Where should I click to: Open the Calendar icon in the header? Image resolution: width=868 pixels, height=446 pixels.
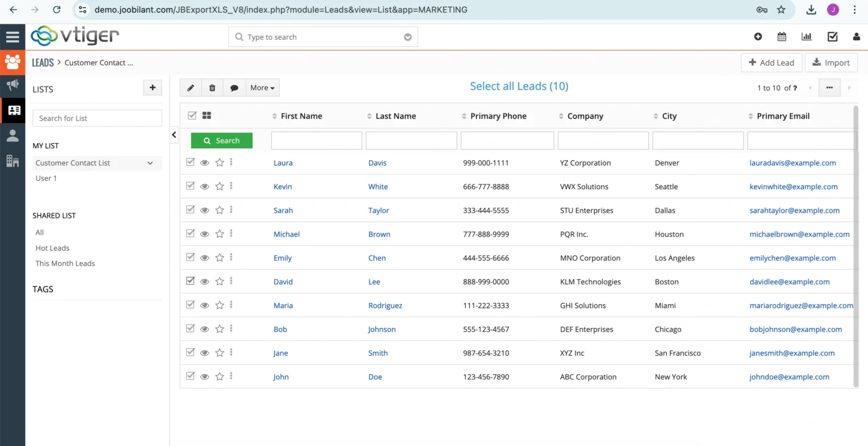click(782, 36)
